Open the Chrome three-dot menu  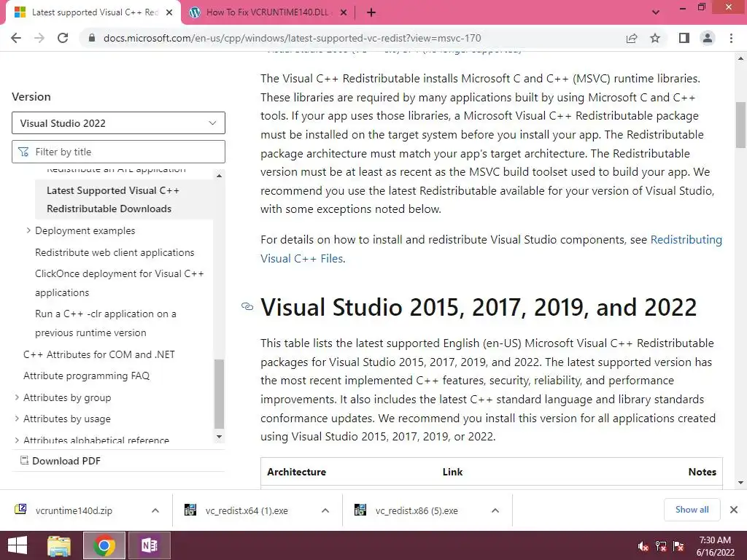[x=731, y=38]
